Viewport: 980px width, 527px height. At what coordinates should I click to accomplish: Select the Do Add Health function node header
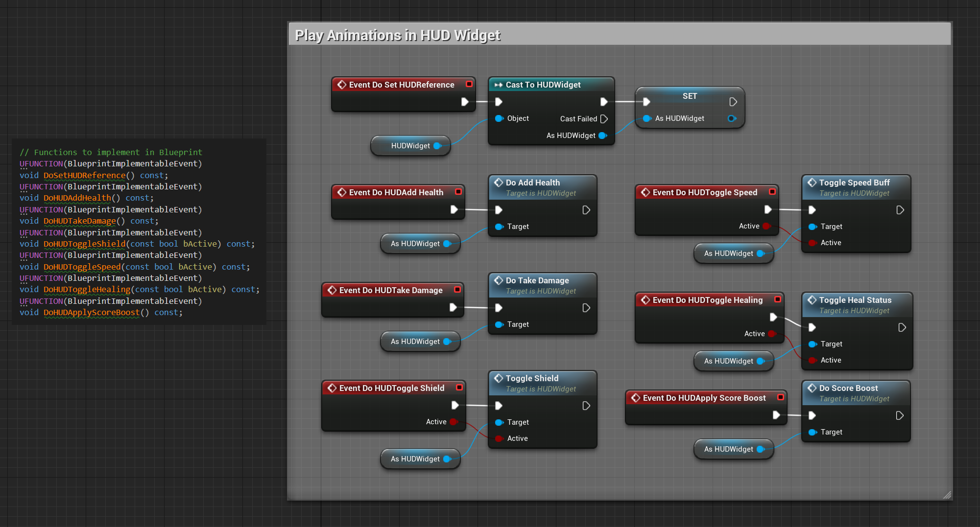tap(542, 187)
